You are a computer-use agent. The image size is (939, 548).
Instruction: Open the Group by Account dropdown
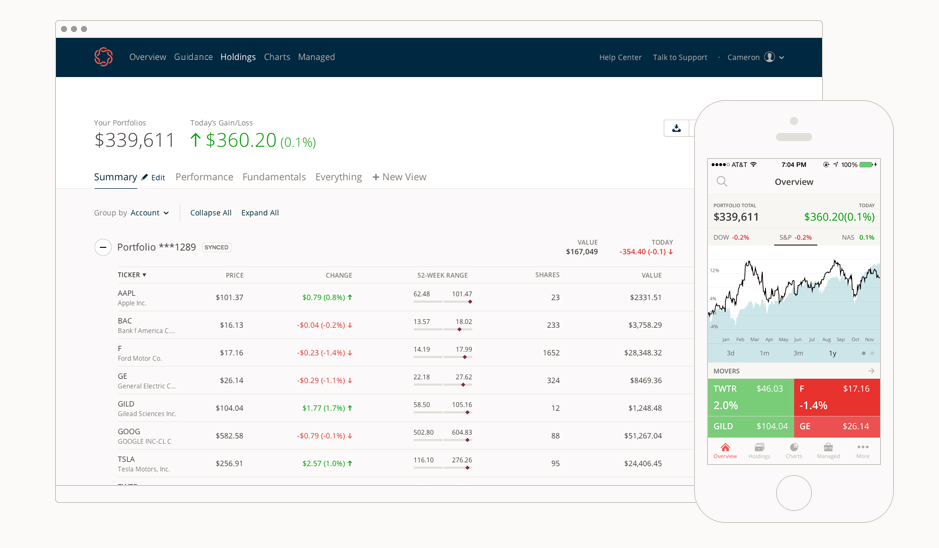pyautogui.click(x=150, y=213)
